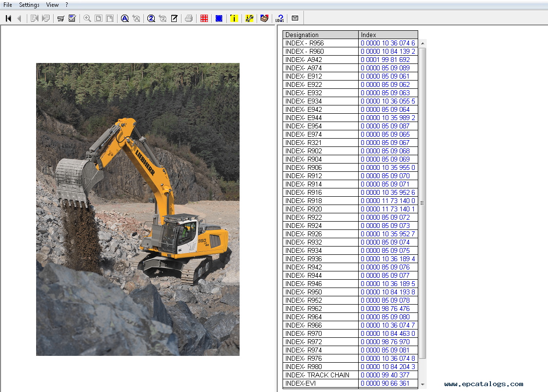
Task: Start search with the blue 'A' magnifier icon
Action: [x=125, y=19]
